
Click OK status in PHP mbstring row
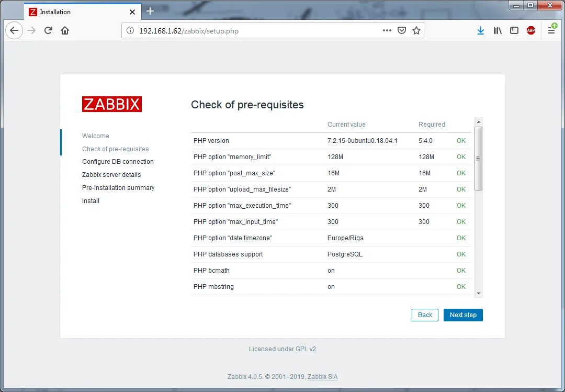tap(461, 287)
